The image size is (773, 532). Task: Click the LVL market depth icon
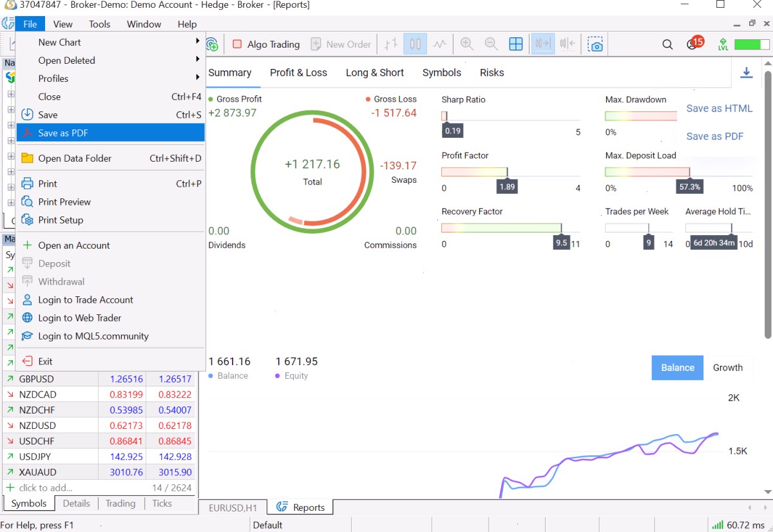[x=723, y=44]
